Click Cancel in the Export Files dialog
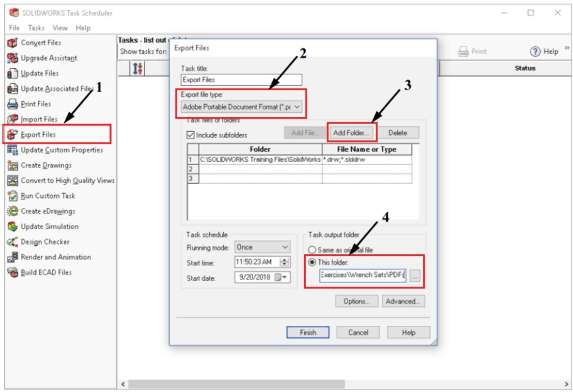 [358, 333]
